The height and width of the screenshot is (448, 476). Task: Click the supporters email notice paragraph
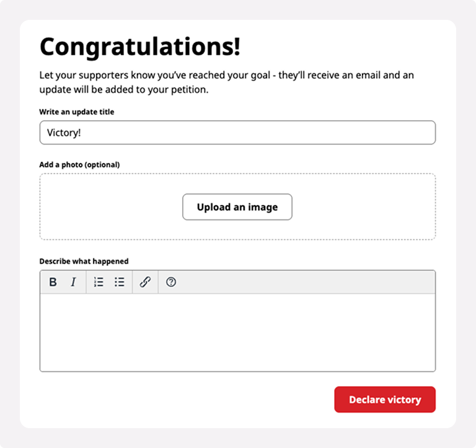click(226, 82)
